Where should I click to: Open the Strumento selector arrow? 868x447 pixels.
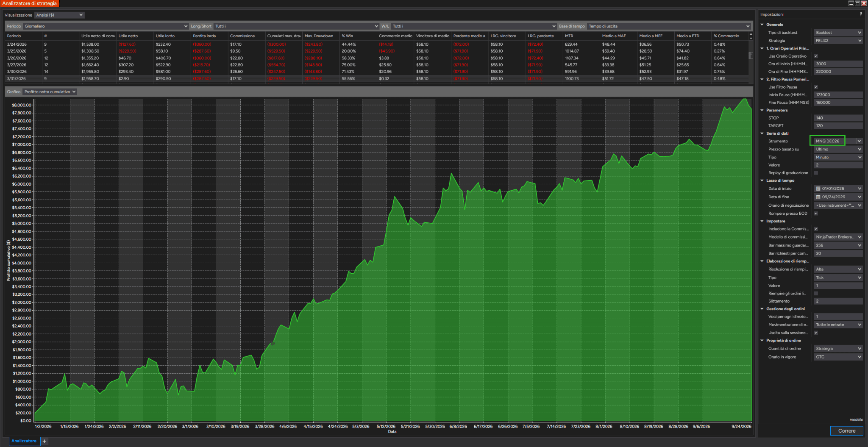[x=859, y=141]
